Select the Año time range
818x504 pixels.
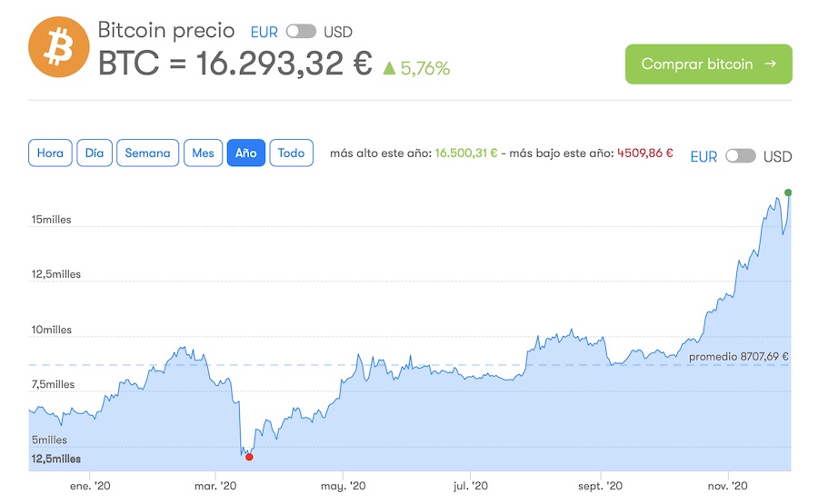[245, 153]
